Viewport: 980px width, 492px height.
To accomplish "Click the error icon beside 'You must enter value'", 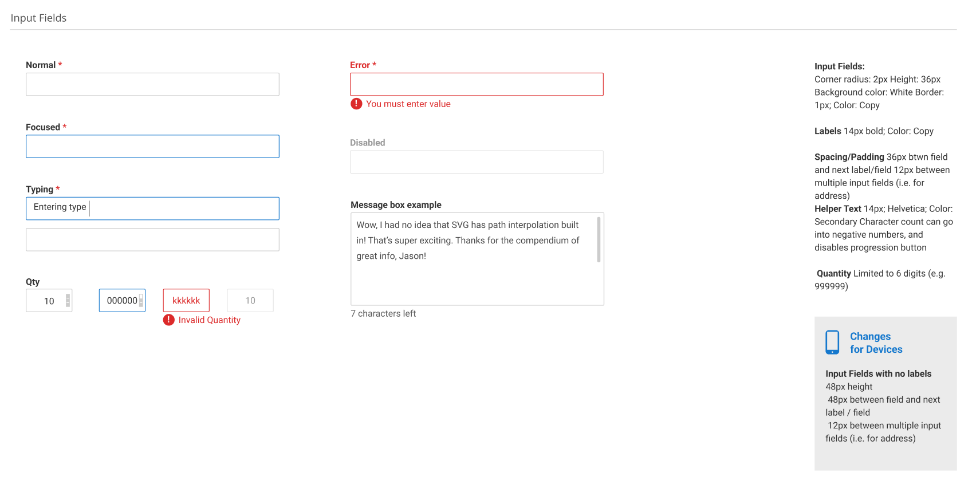I will click(x=356, y=104).
